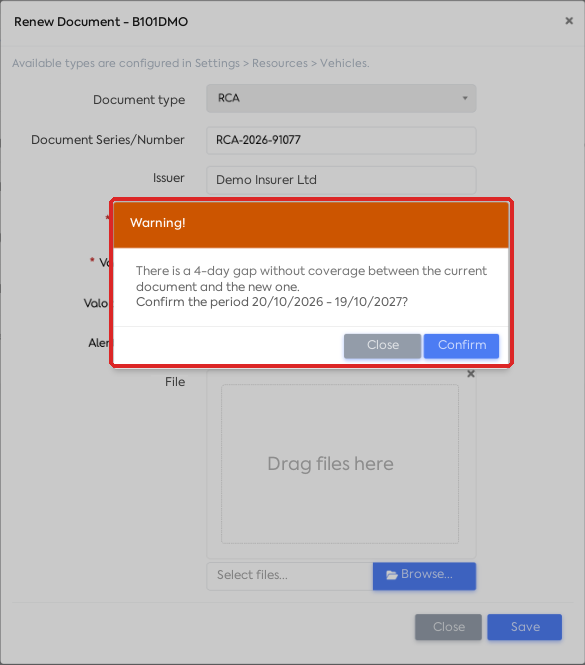Screen dimensions: 585x665
Task: Click the Drag files here drop zone
Action: [x=339, y=464]
